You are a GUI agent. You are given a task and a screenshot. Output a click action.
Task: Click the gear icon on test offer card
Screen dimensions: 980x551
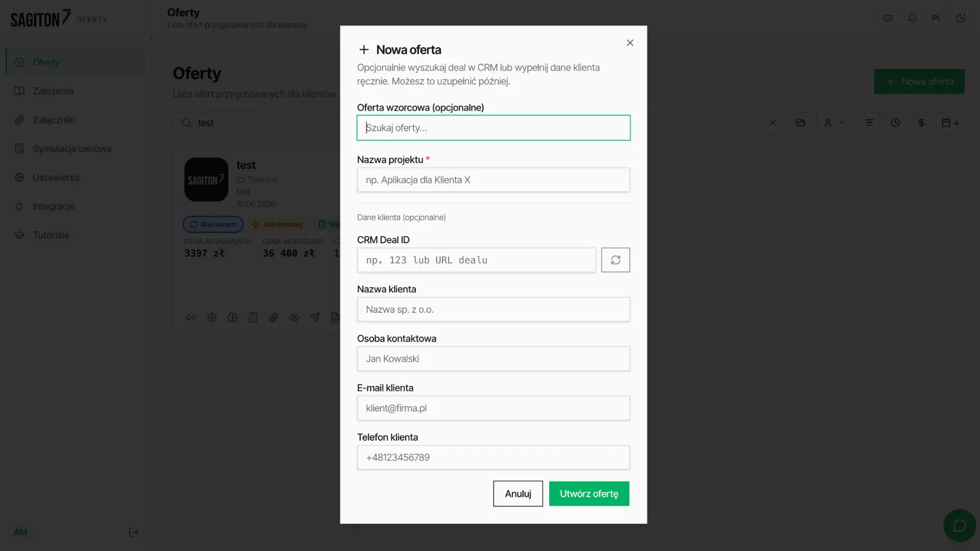[x=212, y=318]
